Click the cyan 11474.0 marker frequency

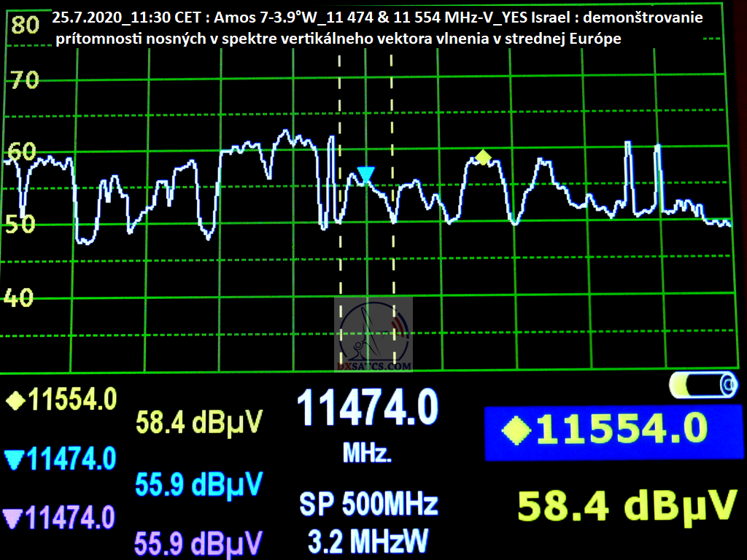(x=71, y=459)
